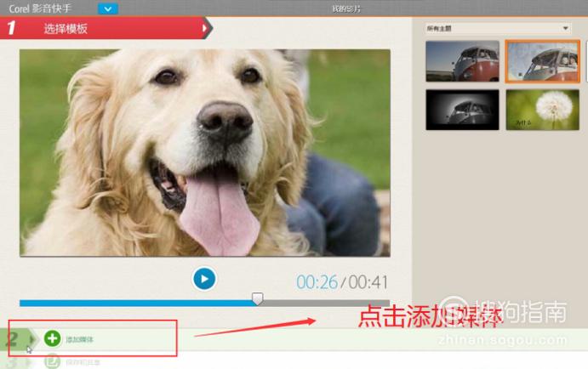588x369 pixels.
Task: Choose the dandelion template thumbnail
Action: 542,110
